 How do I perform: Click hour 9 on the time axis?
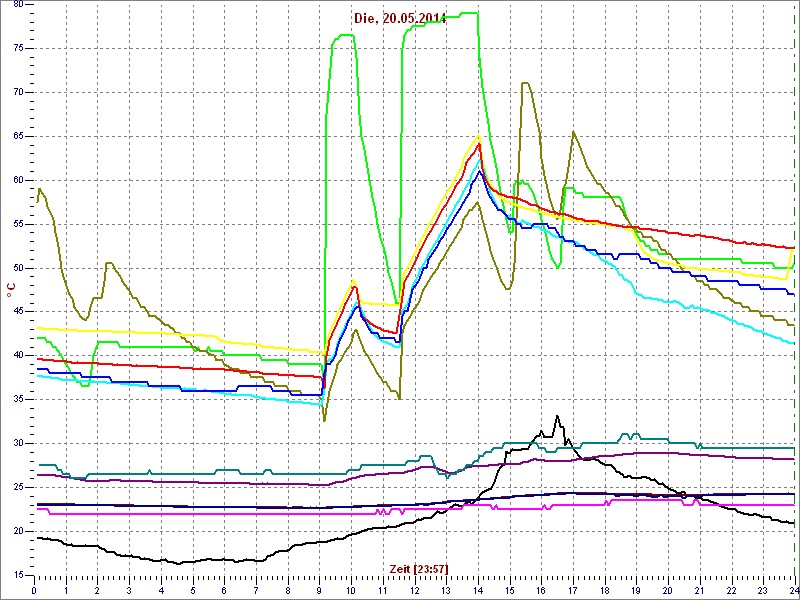click(x=319, y=591)
